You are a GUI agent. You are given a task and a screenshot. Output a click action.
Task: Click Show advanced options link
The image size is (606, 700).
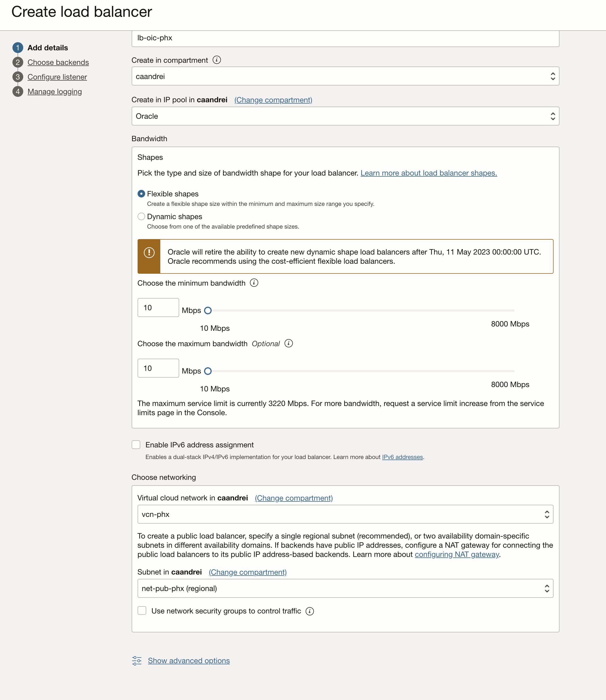click(x=189, y=661)
